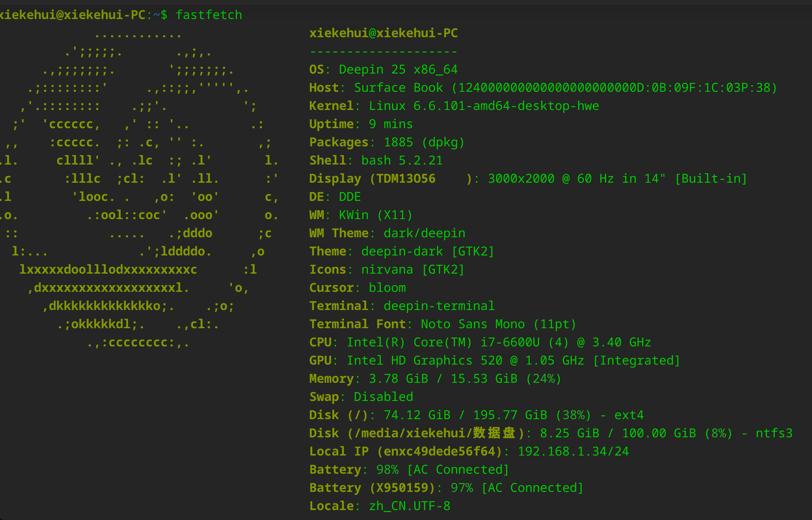Click the 'Host: Surface Book' line

point(543,88)
